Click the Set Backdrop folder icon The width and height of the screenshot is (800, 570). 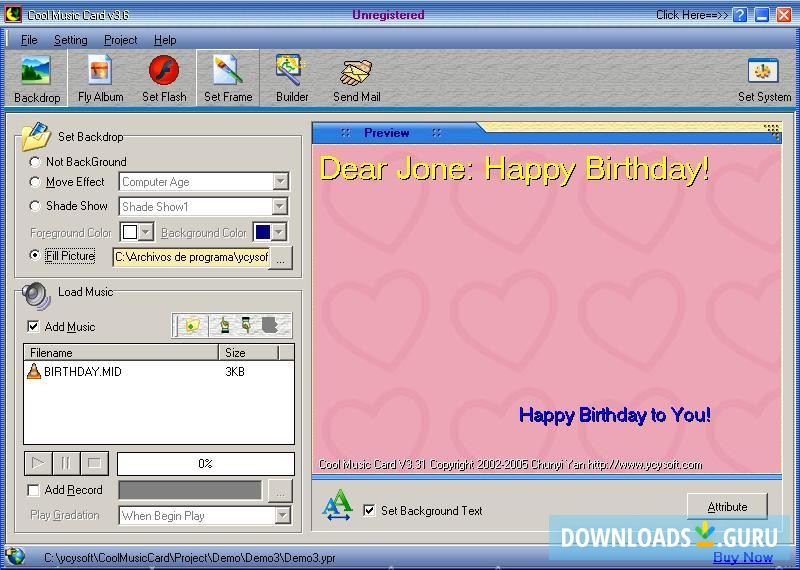[36, 137]
